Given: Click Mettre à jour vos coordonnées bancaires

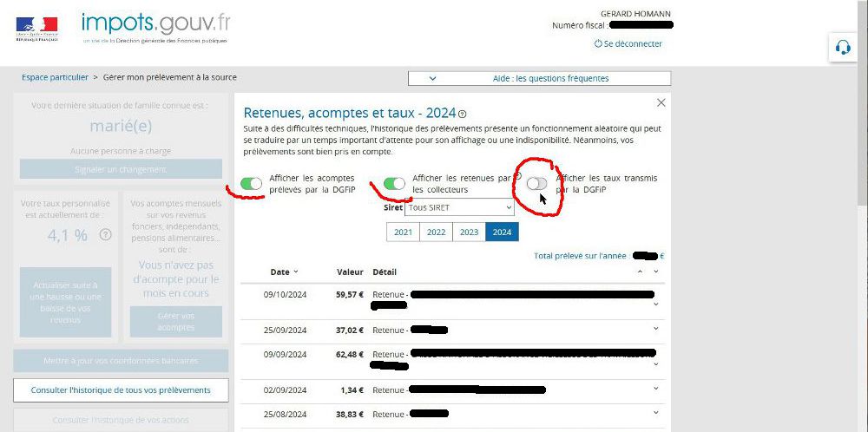Looking at the screenshot, I should click(121, 361).
